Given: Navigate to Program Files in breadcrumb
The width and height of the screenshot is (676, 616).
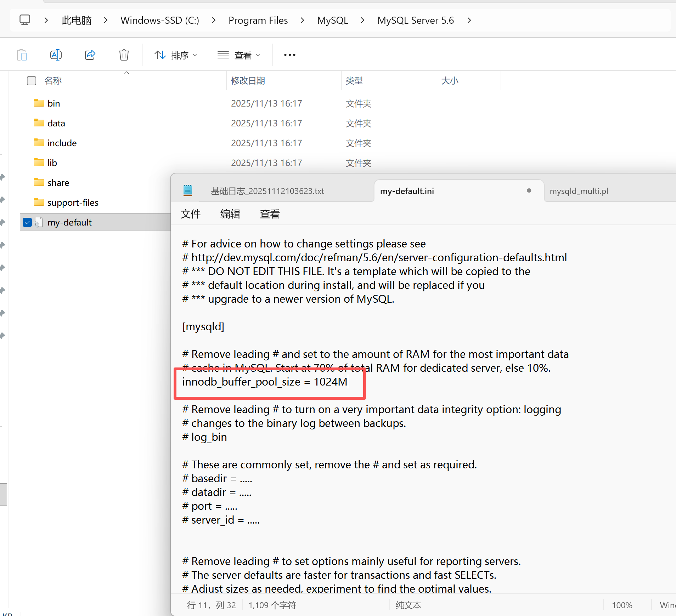Looking at the screenshot, I should click(x=258, y=20).
